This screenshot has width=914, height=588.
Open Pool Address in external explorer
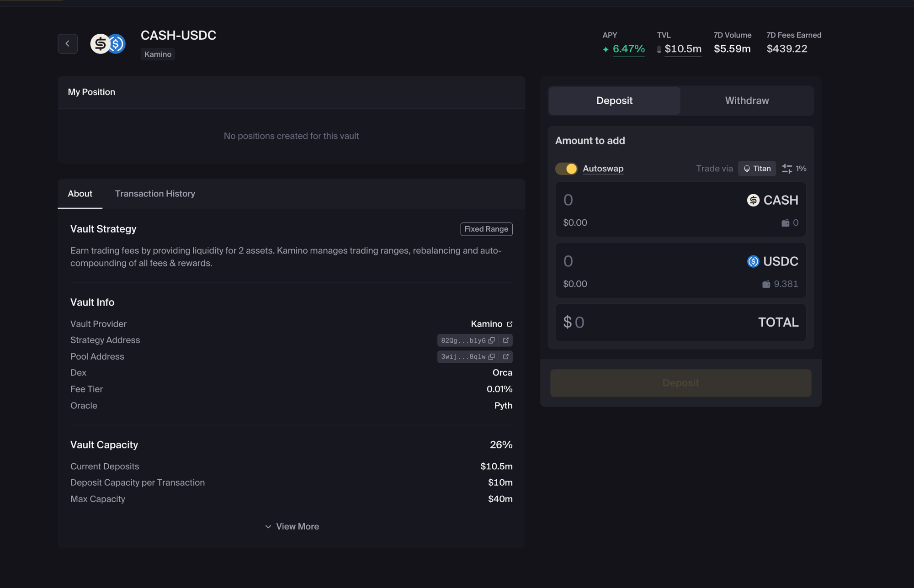[x=506, y=357]
